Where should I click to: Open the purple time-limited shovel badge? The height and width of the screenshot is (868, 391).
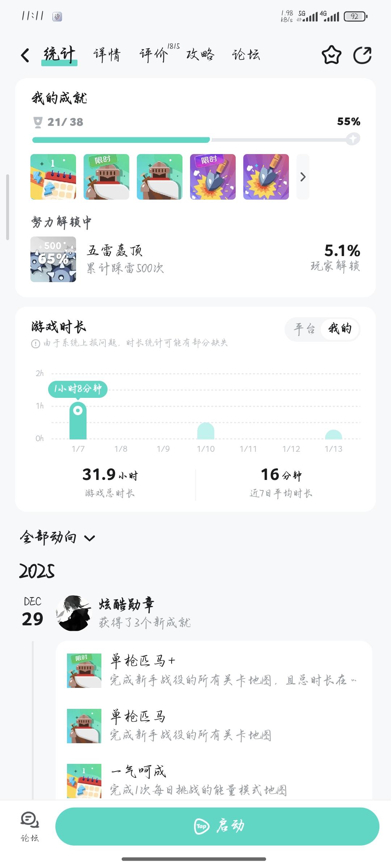coord(213,177)
